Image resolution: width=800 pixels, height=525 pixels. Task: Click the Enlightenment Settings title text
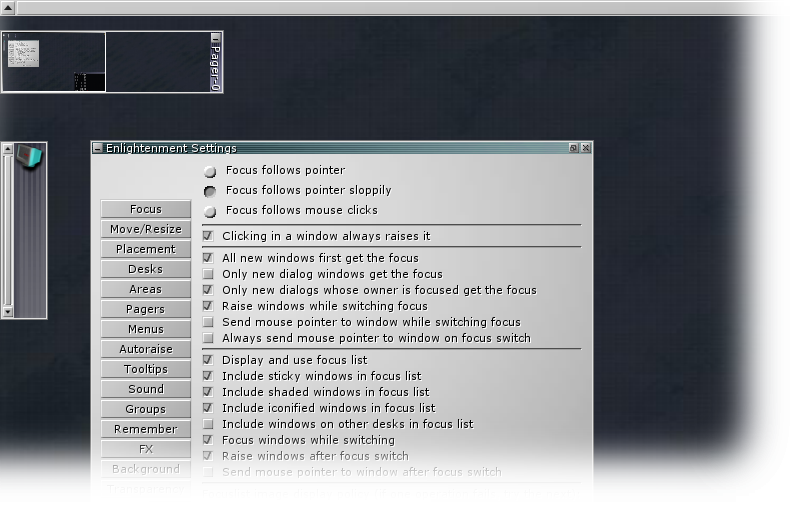tap(171, 148)
